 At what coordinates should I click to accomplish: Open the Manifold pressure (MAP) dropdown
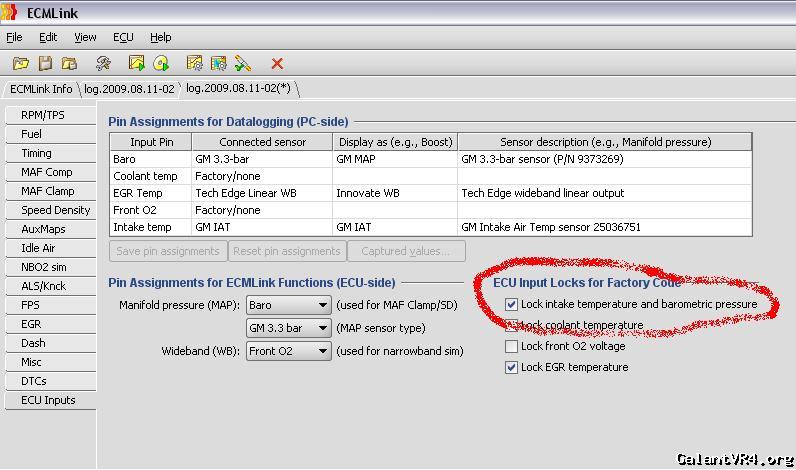(x=288, y=305)
